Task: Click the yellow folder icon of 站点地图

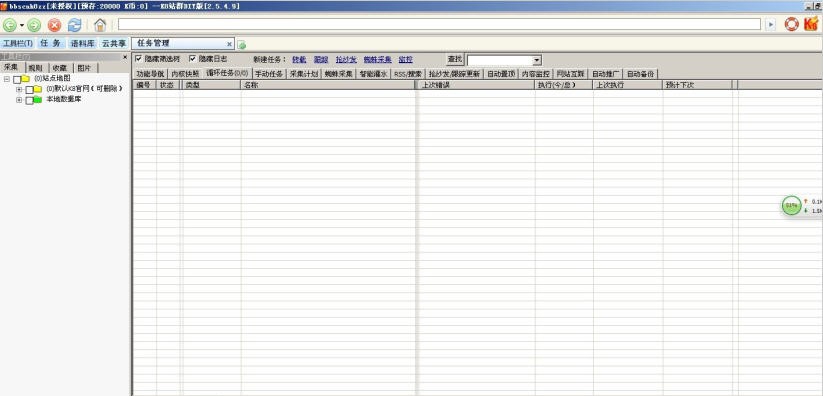Action: click(x=26, y=78)
